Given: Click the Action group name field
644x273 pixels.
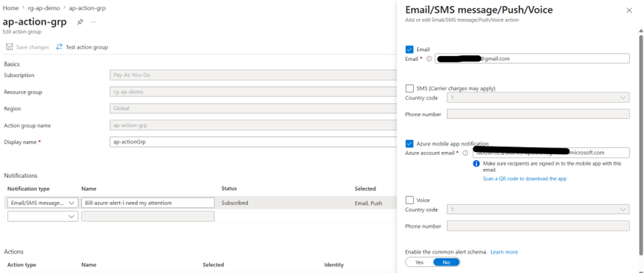Looking at the screenshot, I should 253,125.
